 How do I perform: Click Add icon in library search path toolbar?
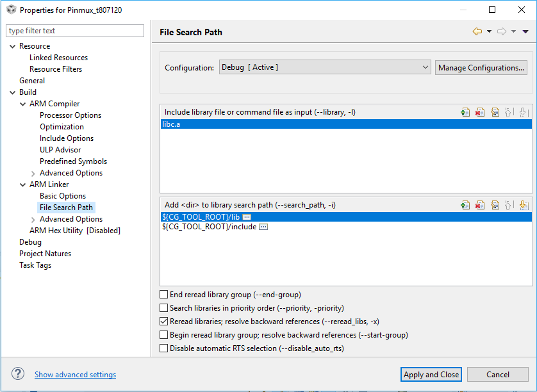(465, 205)
